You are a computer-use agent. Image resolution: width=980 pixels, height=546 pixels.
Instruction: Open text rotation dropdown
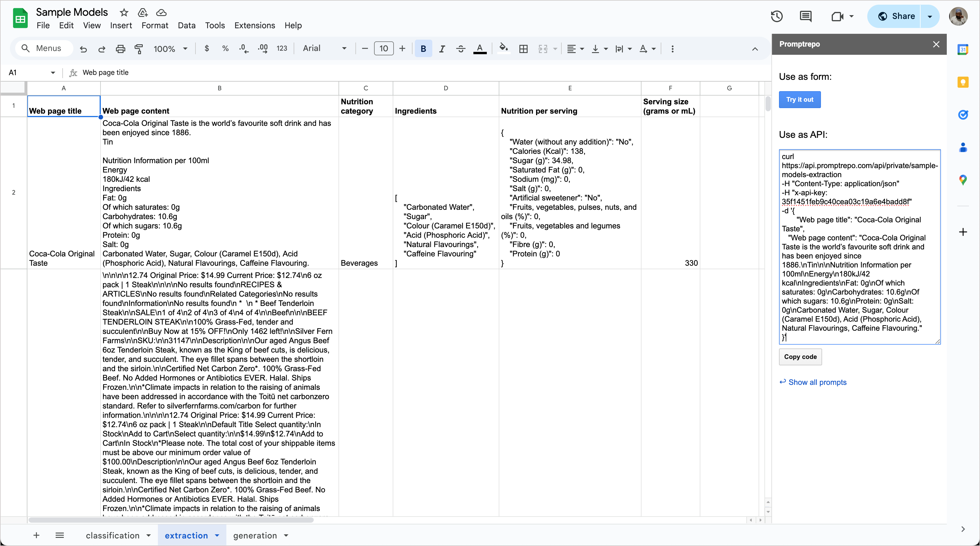coord(647,49)
